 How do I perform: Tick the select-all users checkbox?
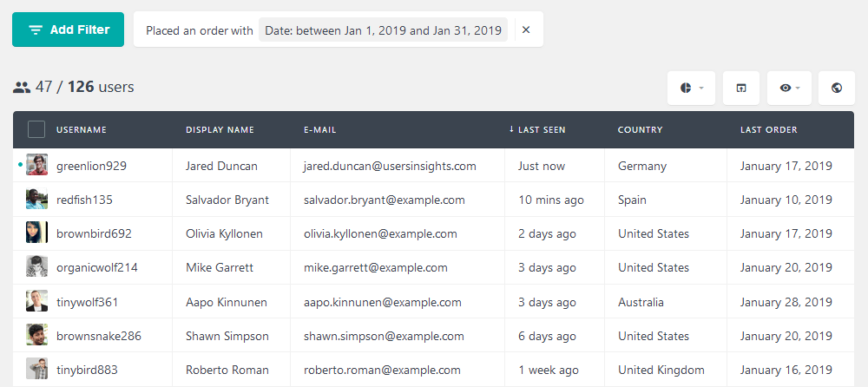(36, 129)
